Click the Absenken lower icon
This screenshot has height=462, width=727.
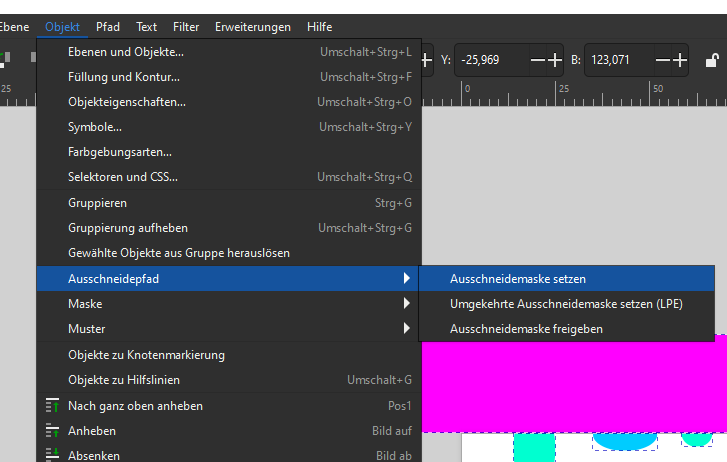pos(52,455)
